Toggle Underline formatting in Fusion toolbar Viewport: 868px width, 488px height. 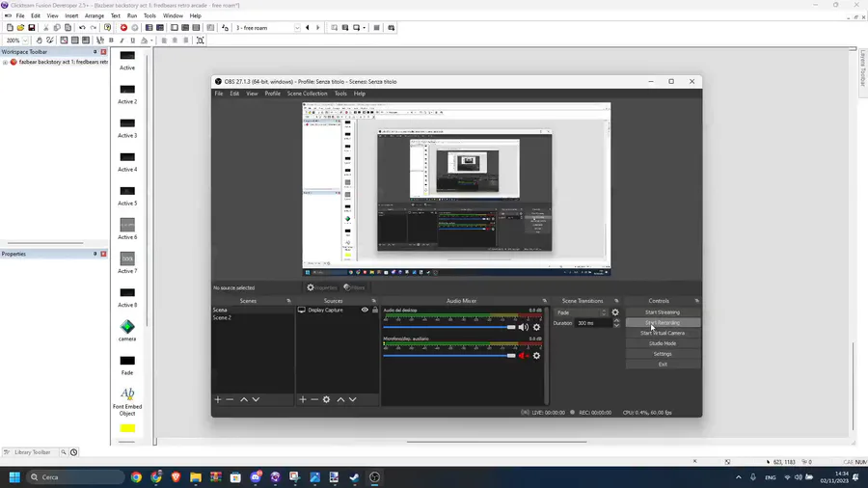pyautogui.click(x=132, y=41)
